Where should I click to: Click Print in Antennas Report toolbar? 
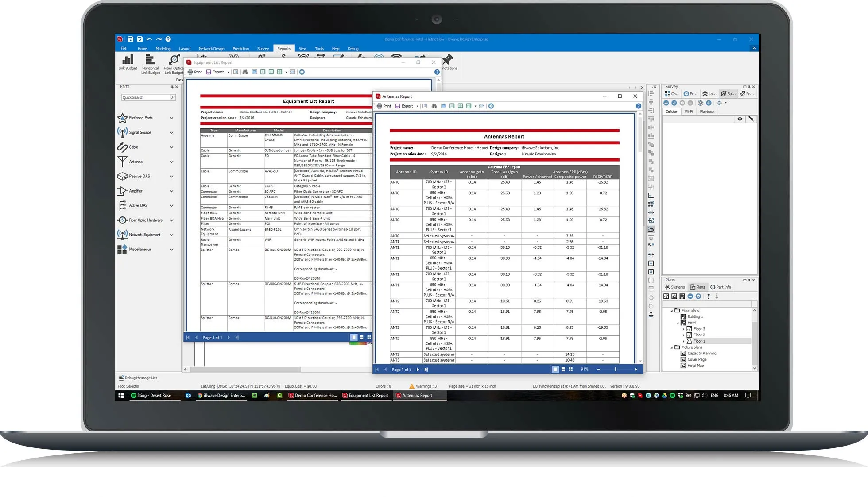click(x=384, y=106)
